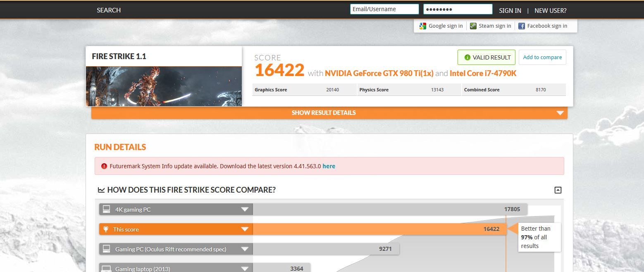Click the Combined Score value 8170
Image resolution: width=644 pixels, height=272 pixels.
[540, 90]
